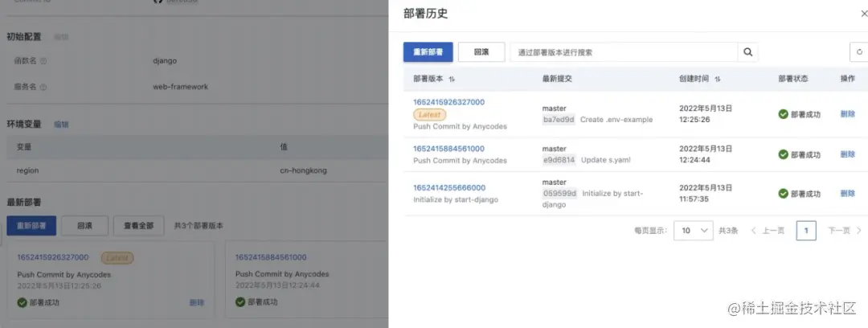The image size is (868, 328).
Task: Click 共3个部署版本 text
Action: click(x=199, y=226)
